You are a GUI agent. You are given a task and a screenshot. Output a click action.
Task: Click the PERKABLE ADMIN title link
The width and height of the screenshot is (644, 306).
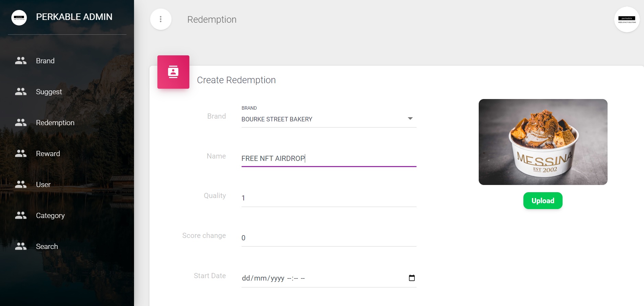click(x=74, y=17)
